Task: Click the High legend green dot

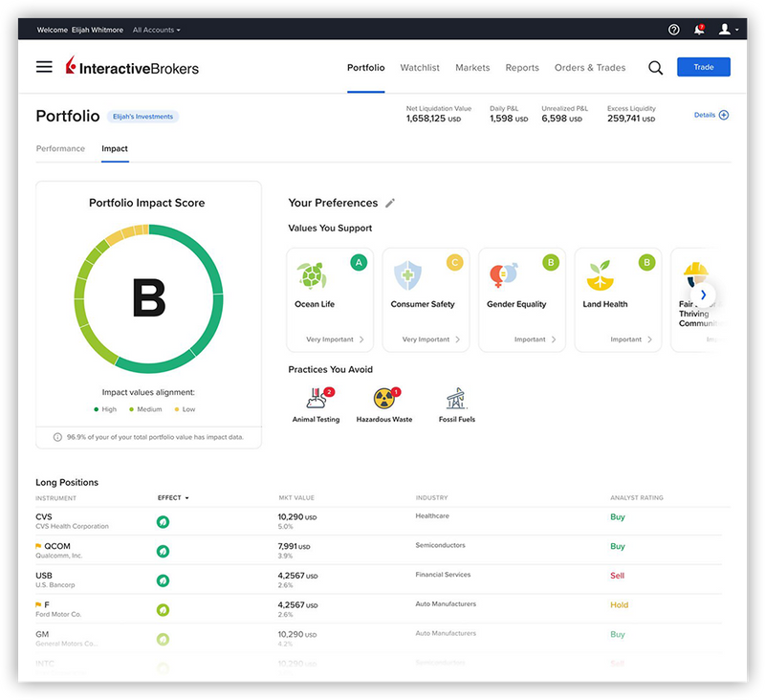Action: click(97, 409)
